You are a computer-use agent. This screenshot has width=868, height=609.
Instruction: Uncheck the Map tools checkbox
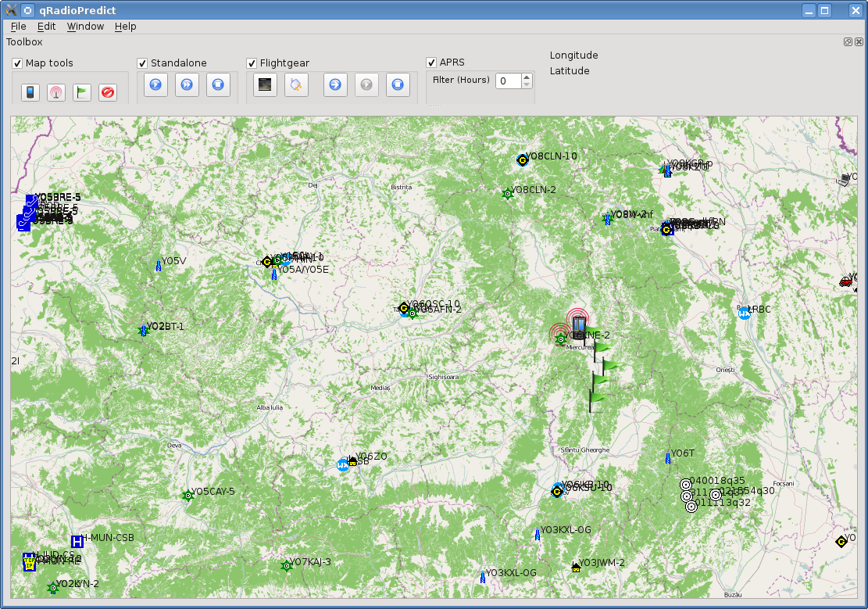tap(17, 63)
